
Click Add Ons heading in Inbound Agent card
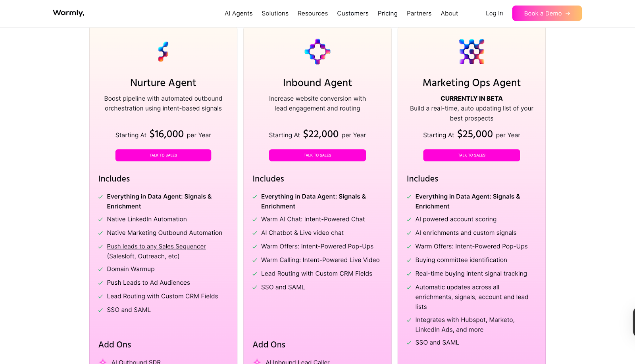point(269,345)
